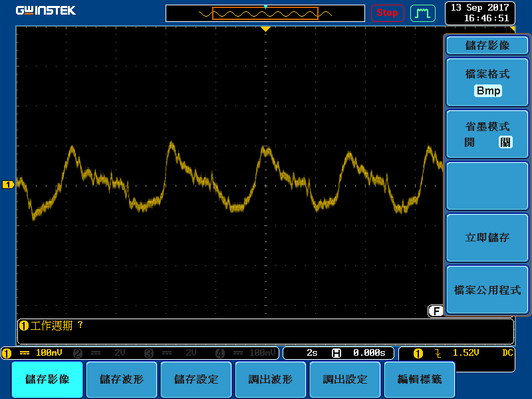Screen dimensions: 532x399
Task: Click 立即儲存 to save now
Action: tap(487, 238)
